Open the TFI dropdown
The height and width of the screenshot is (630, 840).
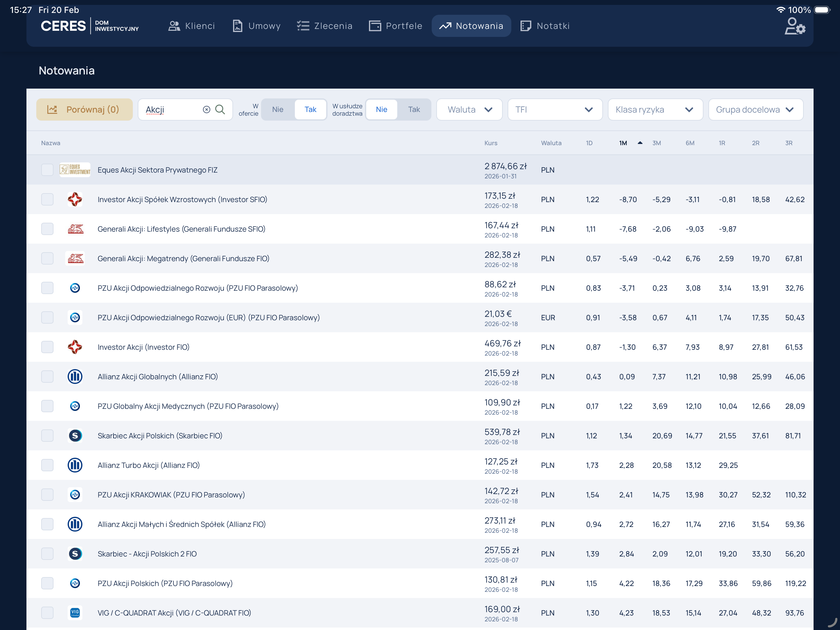555,110
